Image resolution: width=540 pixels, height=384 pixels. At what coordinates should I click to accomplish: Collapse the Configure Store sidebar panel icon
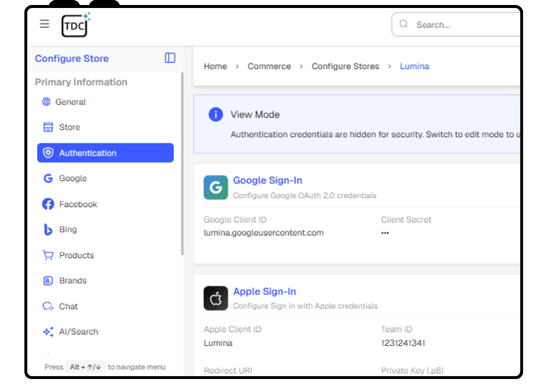[170, 58]
